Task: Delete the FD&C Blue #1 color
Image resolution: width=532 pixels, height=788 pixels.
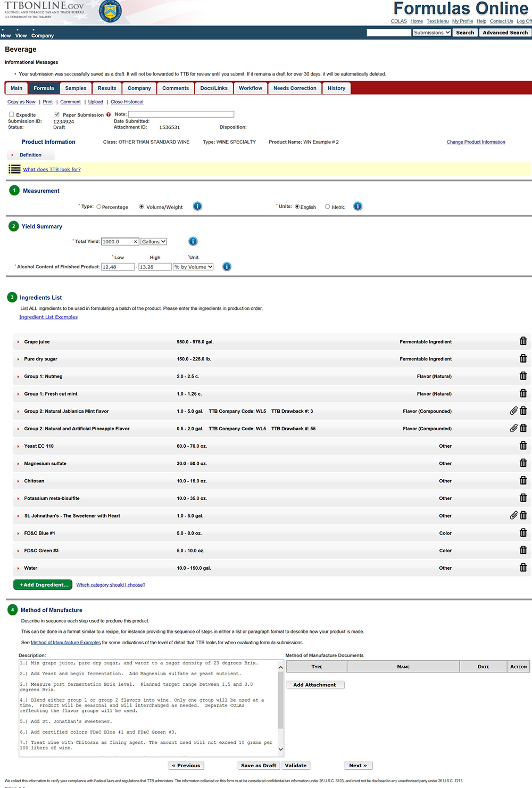Action: [x=523, y=533]
